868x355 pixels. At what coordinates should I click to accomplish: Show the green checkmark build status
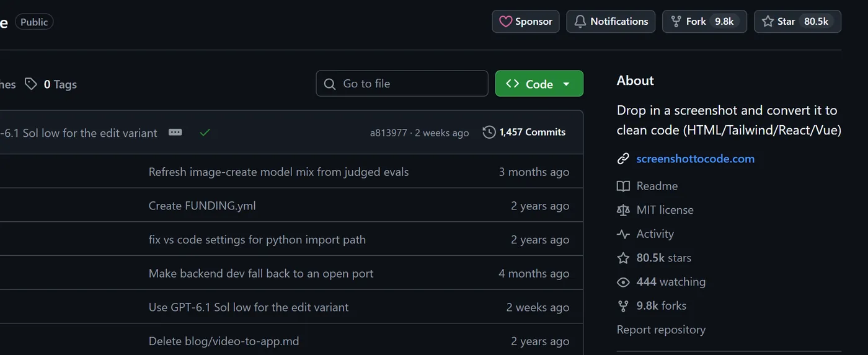pyautogui.click(x=205, y=132)
